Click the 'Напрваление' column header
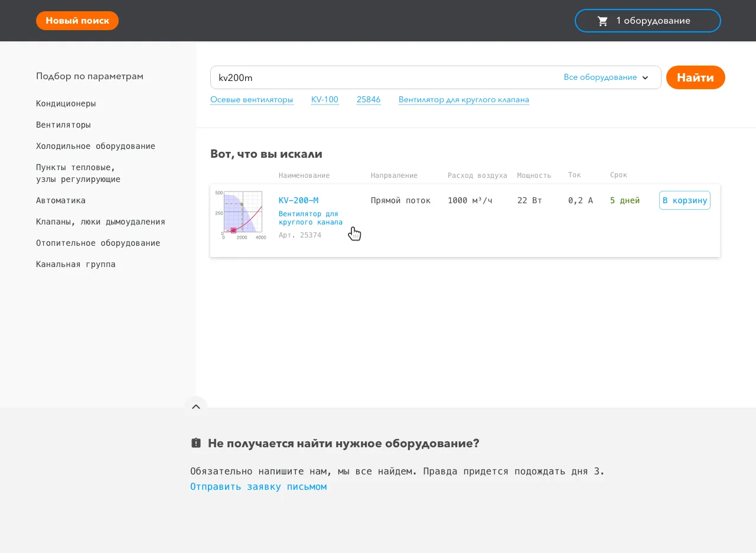 click(394, 175)
